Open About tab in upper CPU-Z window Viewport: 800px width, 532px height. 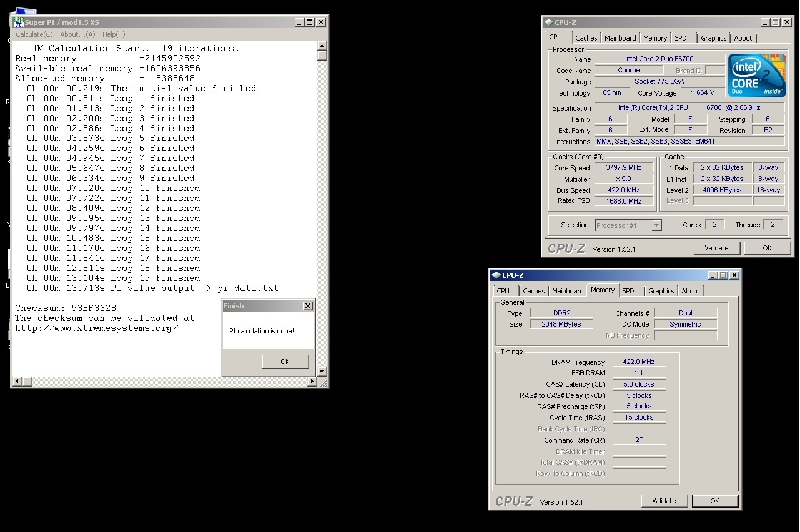(743, 38)
